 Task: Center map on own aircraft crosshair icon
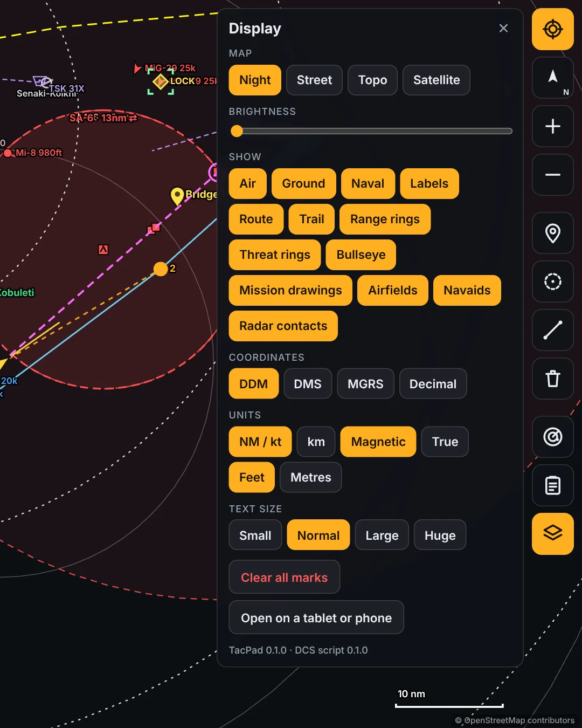553,29
